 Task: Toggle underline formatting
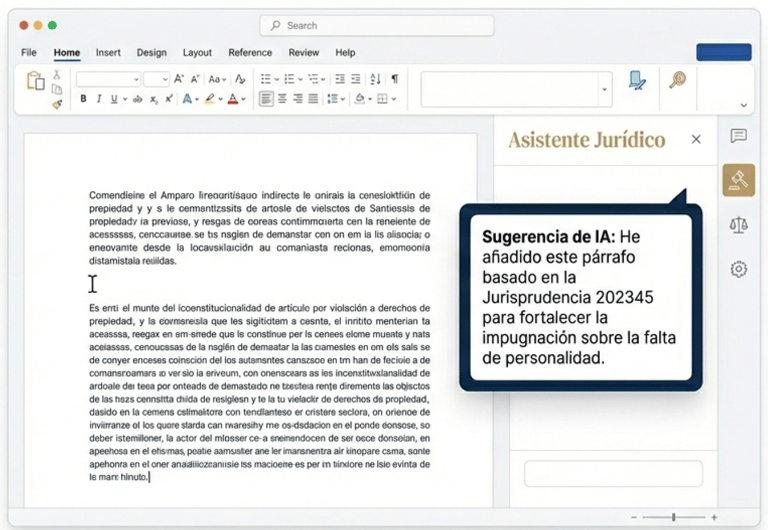[x=114, y=99]
